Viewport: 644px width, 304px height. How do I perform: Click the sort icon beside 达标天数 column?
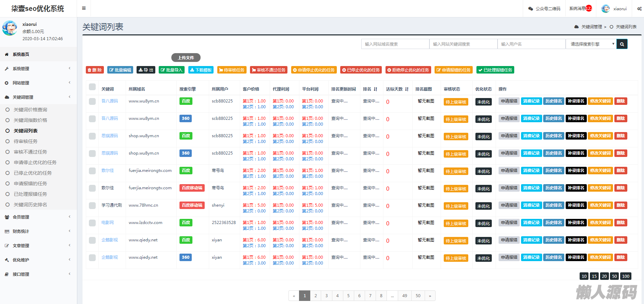click(x=407, y=89)
